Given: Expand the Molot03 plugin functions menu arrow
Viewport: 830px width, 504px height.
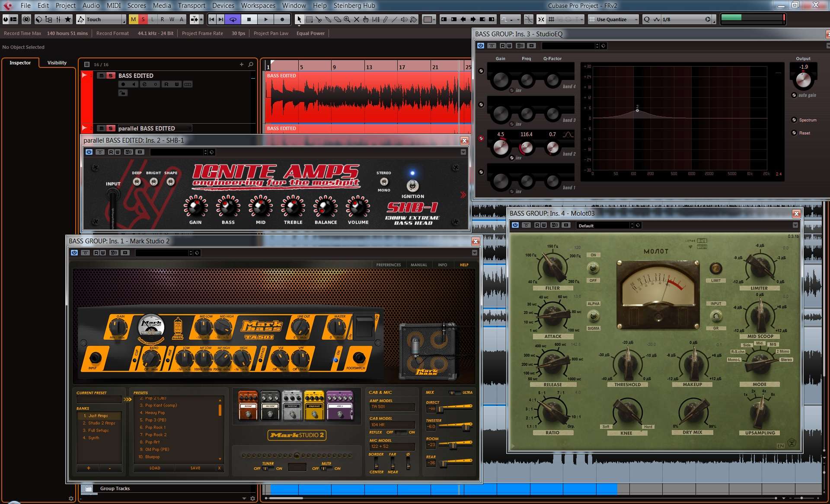Looking at the screenshot, I should tap(795, 225).
